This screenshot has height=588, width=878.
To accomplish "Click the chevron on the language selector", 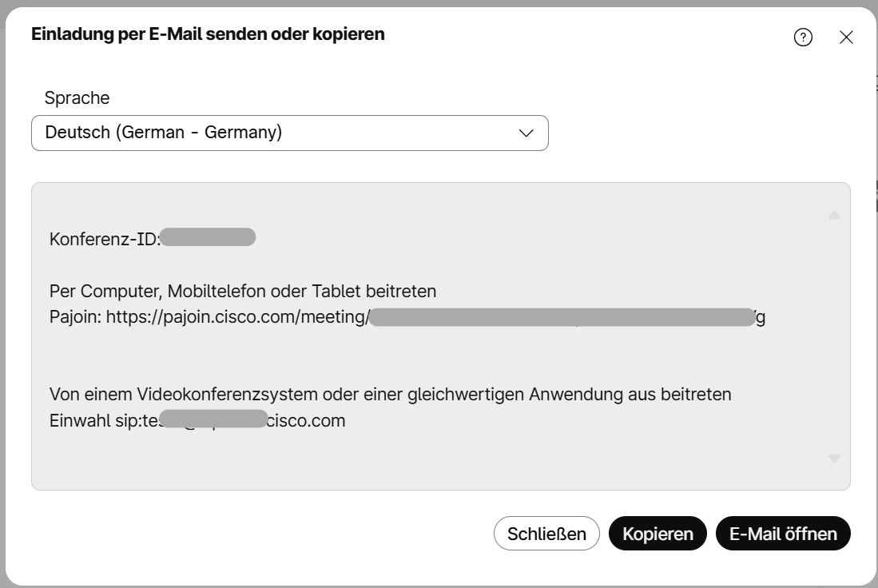I will pos(525,133).
